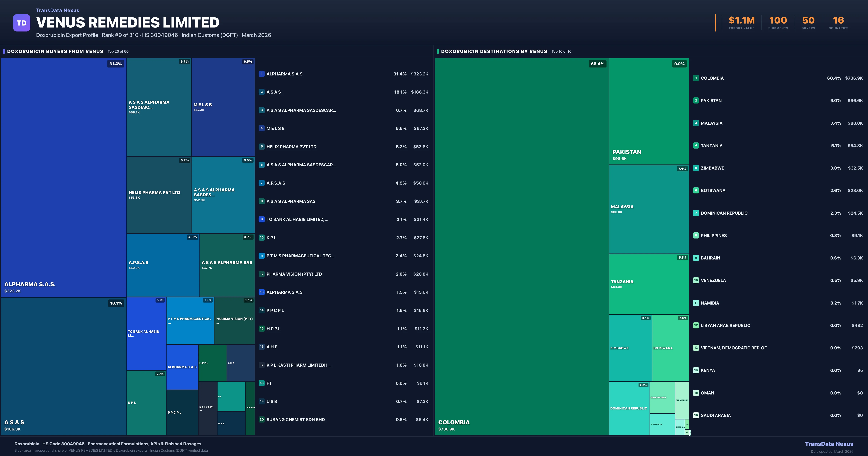Screen dimensions: 868x456
Task: Select the TANZANIA treemap block
Action: [x=649, y=284]
